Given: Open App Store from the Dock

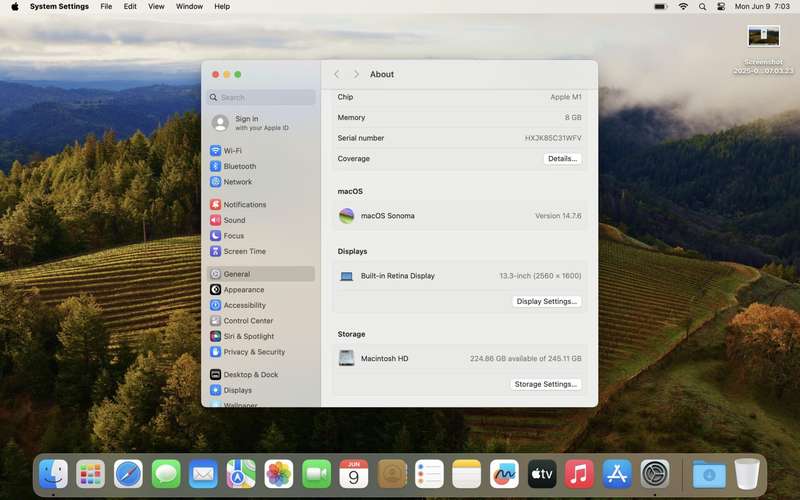Looking at the screenshot, I should point(617,474).
